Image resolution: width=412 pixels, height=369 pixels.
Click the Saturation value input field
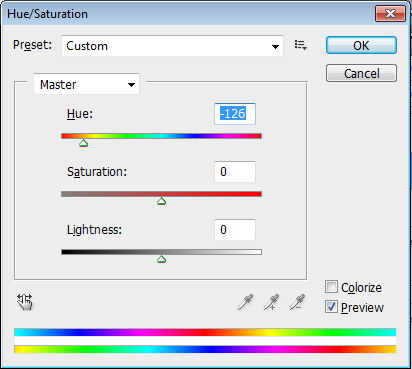click(235, 172)
